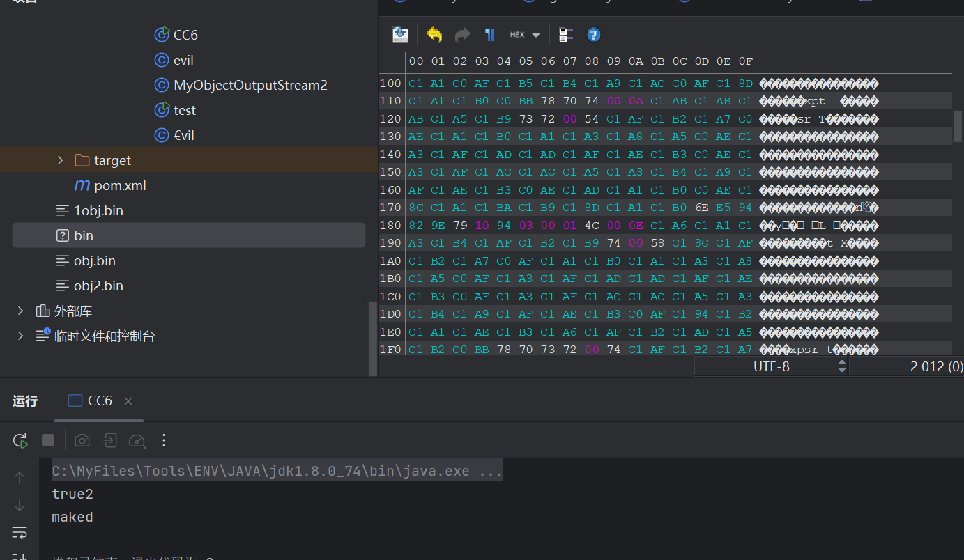Click the UTF-8 encoding stepper
The width and height of the screenshot is (964, 560).
(842, 366)
